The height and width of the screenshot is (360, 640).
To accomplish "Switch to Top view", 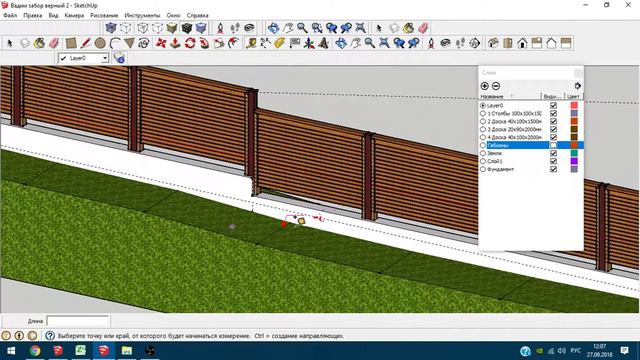I will [x=508, y=43].
